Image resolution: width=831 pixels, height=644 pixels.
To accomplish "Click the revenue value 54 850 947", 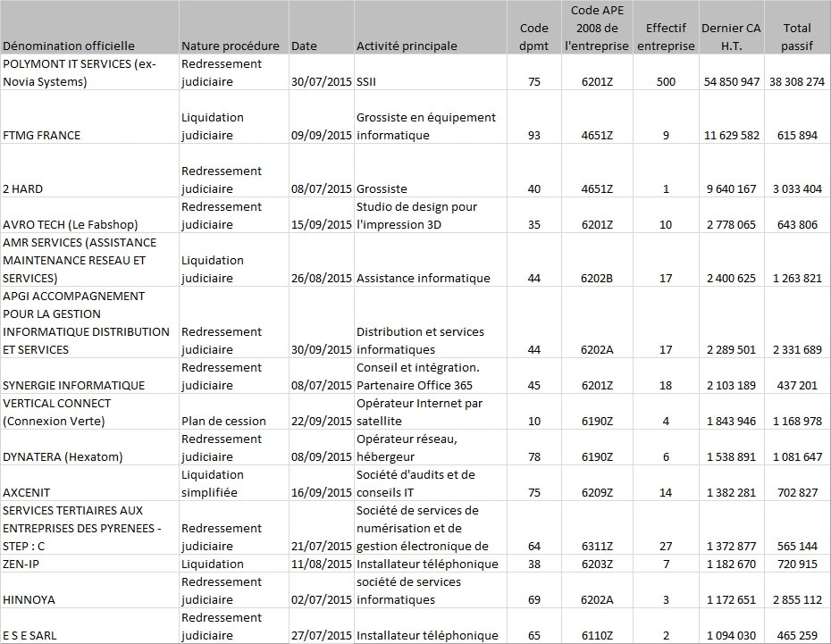I will coord(731,81).
